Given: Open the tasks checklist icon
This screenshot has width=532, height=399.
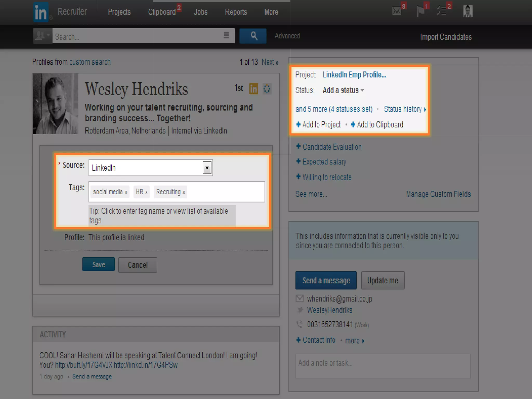Looking at the screenshot, I should click(x=441, y=11).
